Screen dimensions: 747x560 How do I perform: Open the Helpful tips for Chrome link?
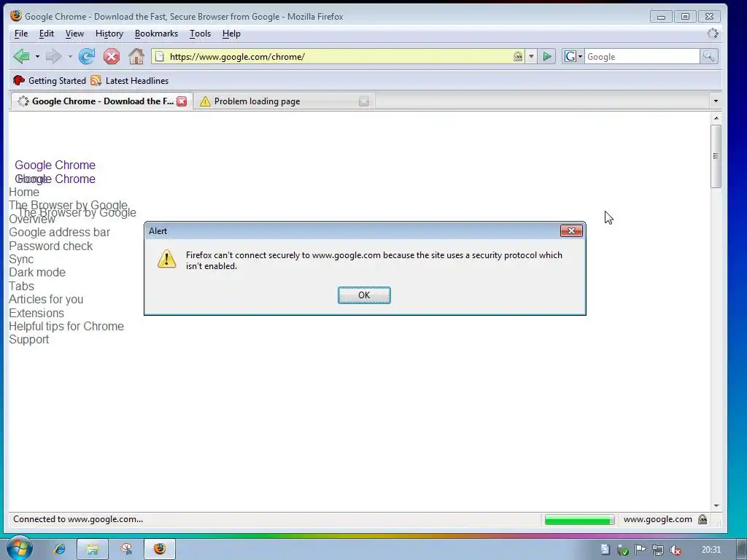click(66, 326)
